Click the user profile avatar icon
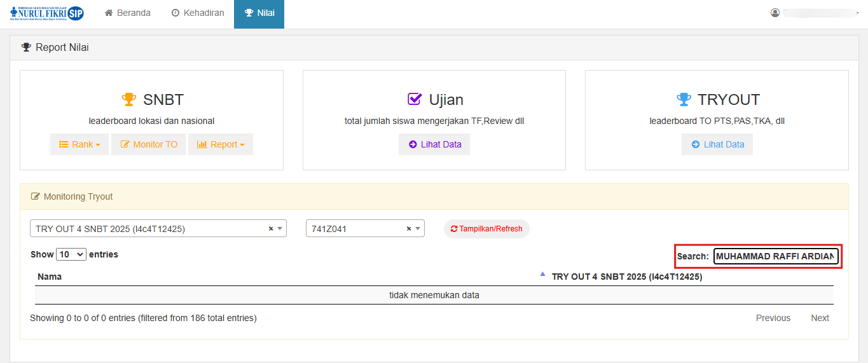The image size is (868, 363). pos(775,13)
